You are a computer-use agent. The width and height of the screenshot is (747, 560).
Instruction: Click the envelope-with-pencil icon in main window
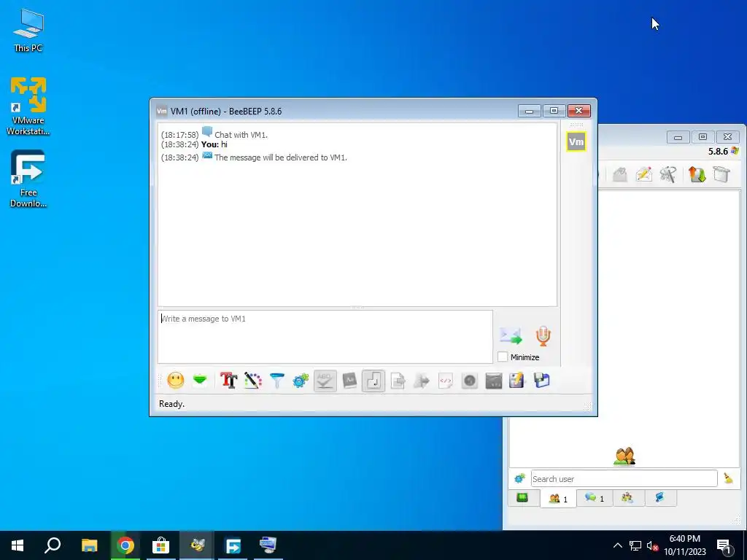pyautogui.click(x=643, y=174)
